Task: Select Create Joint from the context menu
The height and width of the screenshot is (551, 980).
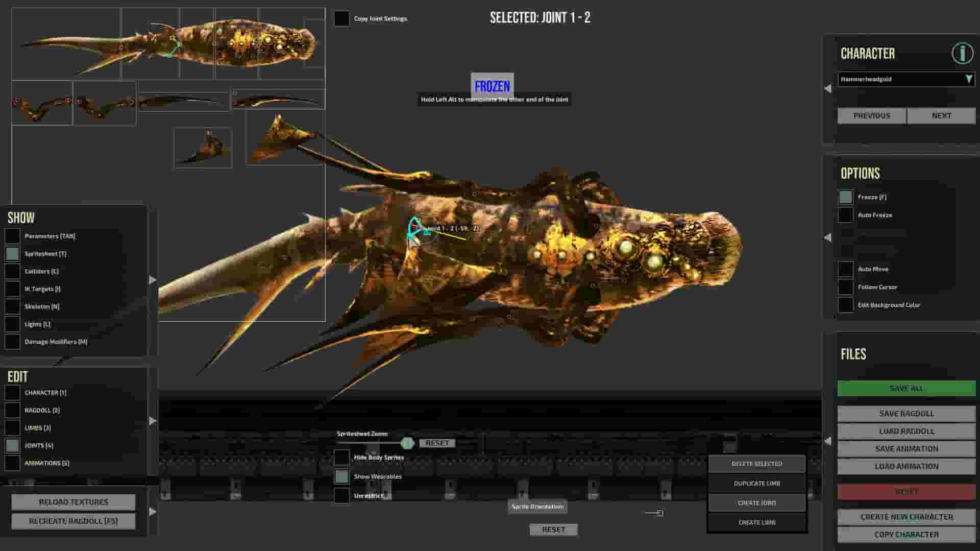Action: tap(756, 502)
